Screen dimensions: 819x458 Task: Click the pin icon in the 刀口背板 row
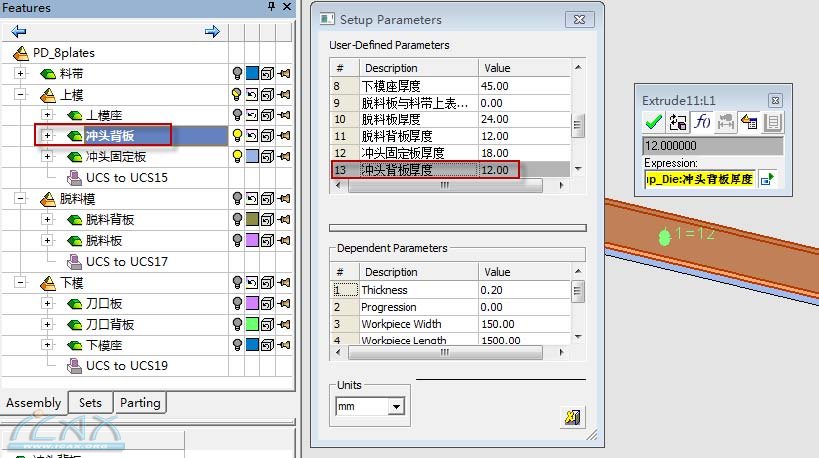tap(284, 324)
